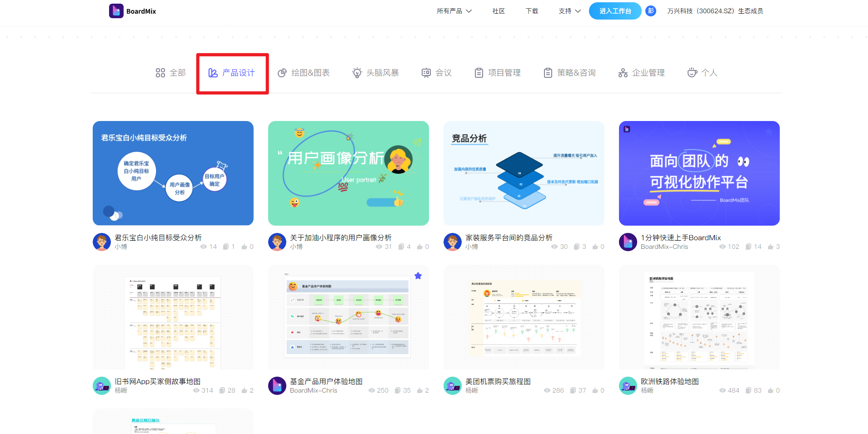
Task: Click author avatar beside 欧洲铁路体验地图
Action: [x=628, y=386]
